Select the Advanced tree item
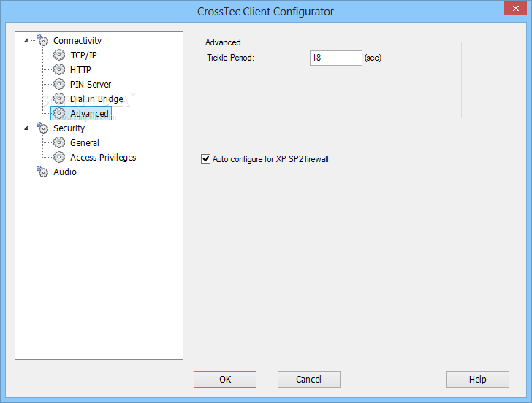Viewport: 532px width, 403px height. click(89, 114)
